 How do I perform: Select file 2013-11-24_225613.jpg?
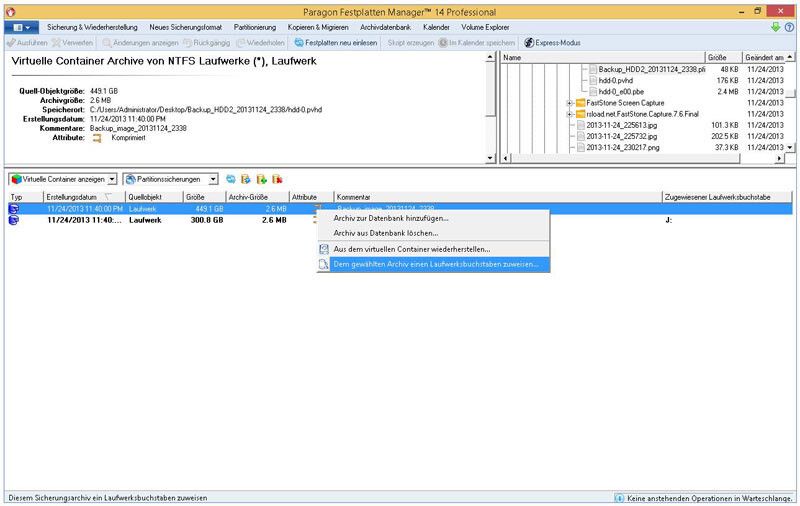click(x=621, y=125)
